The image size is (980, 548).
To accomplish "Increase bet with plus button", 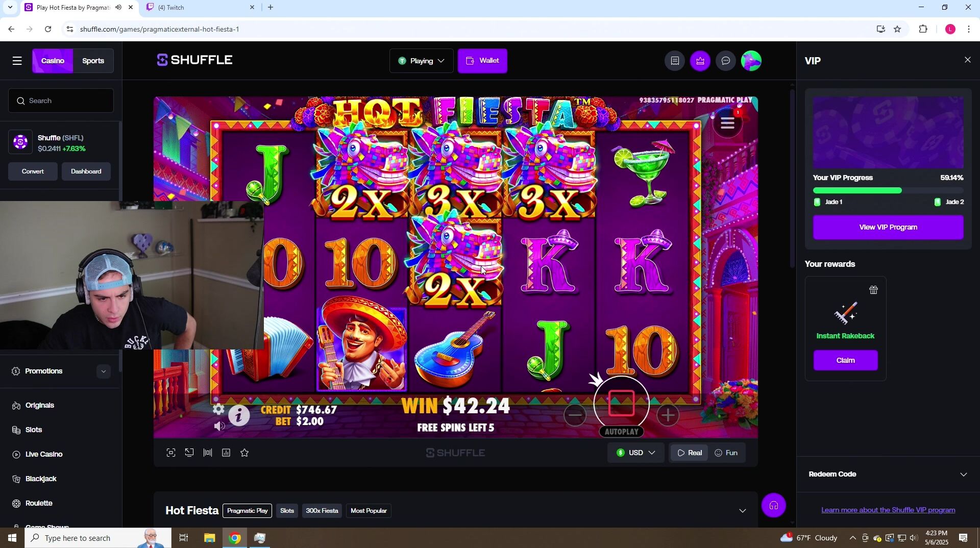I will (668, 415).
